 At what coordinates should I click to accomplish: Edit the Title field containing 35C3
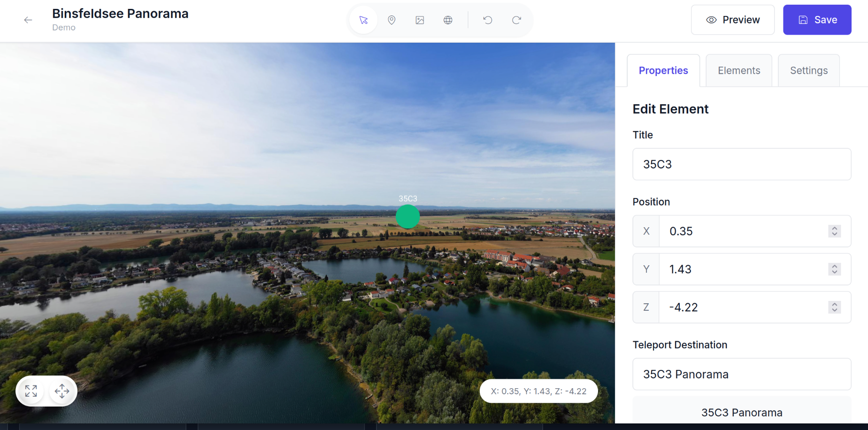pyautogui.click(x=742, y=164)
